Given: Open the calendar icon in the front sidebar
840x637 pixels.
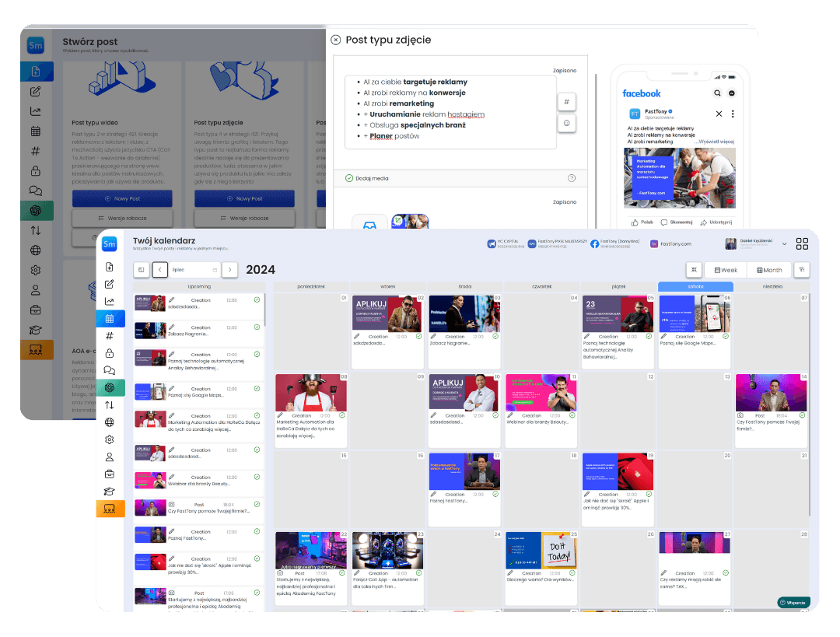Looking at the screenshot, I should point(110,319).
